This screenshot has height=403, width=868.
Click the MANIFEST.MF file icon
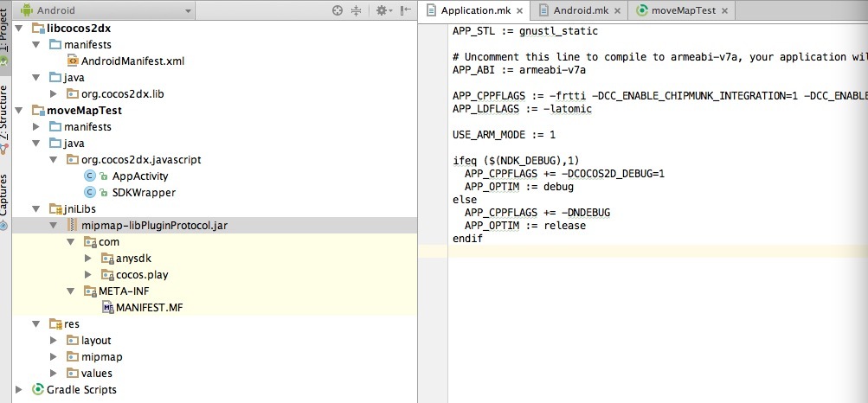107,307
